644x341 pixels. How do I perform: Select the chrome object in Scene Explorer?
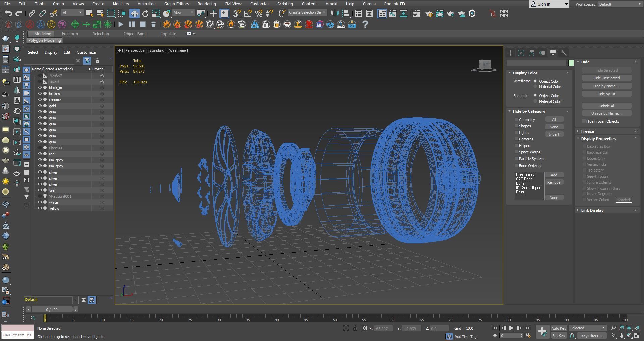55,100
